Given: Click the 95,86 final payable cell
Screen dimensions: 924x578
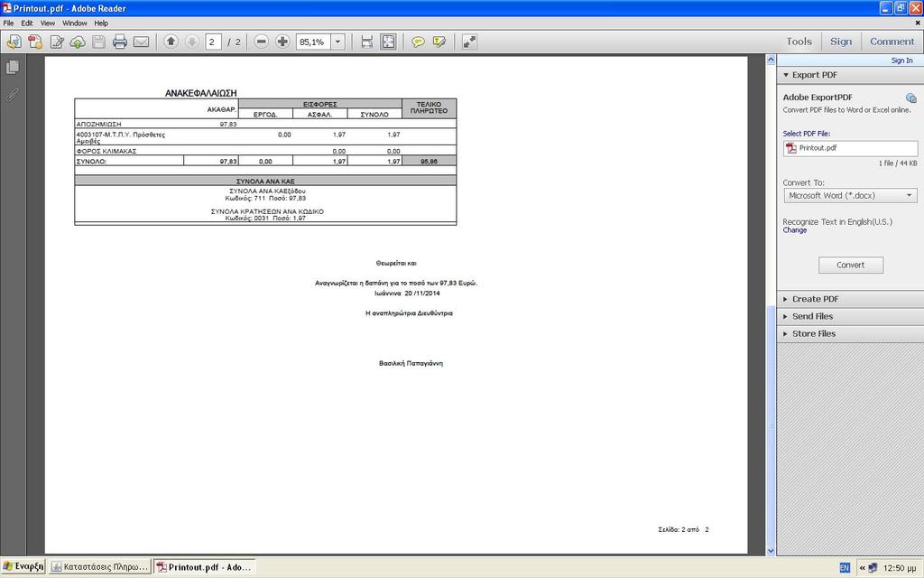Looking at the screenshot, I should (429, 161).
